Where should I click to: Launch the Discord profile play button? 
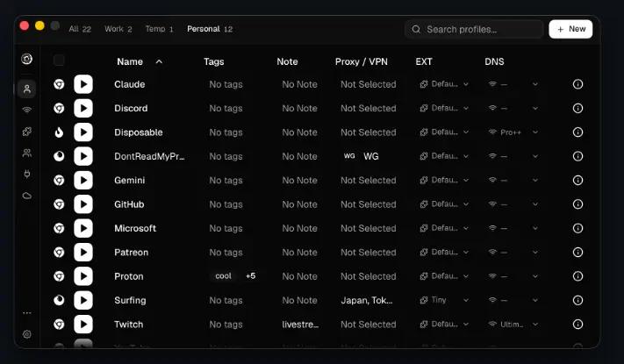[x=83, y=108]
